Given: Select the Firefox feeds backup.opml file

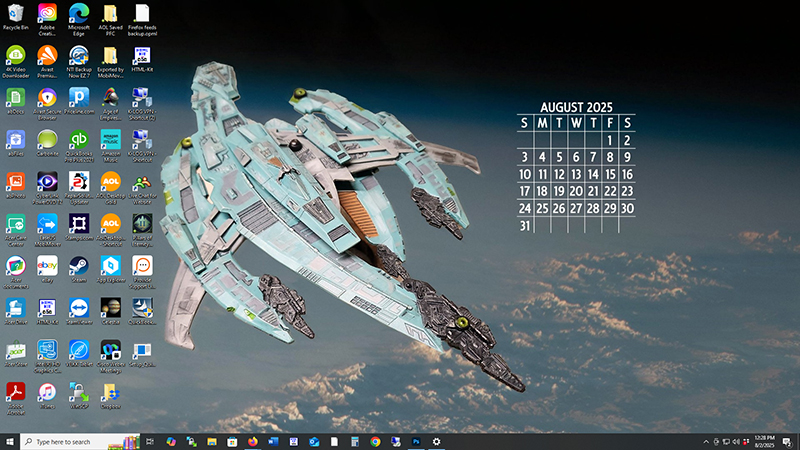Looking at the screenshot, I should [x=142, y=19].
